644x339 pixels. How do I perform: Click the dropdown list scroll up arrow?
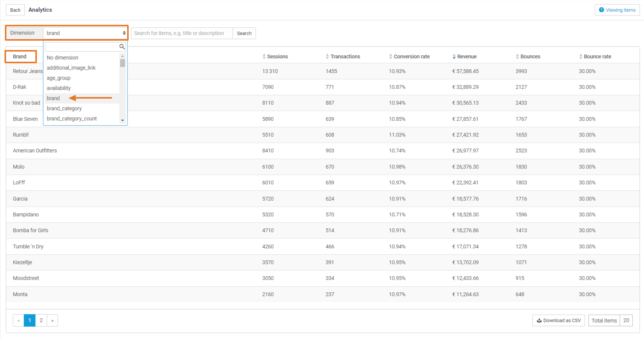(x=123, y=56)
